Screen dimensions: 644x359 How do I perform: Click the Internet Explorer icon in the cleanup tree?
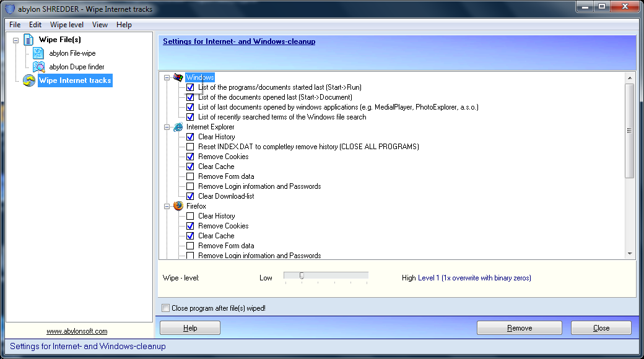coord(178,127)
